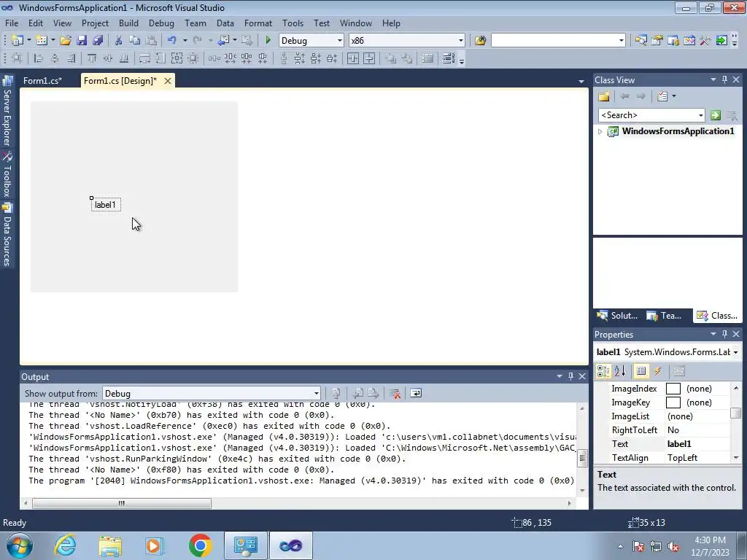
Task: Open the Tools menu
Action: [293, 23]
